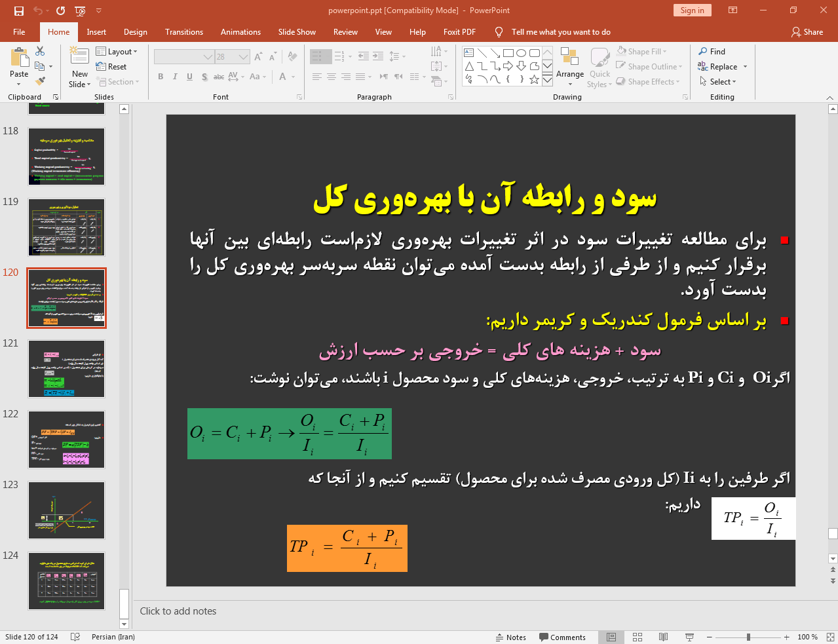The height and width of the screenshot is (644, 838).
Task: Click the fit slide to window icon
Action: point(829,637)
